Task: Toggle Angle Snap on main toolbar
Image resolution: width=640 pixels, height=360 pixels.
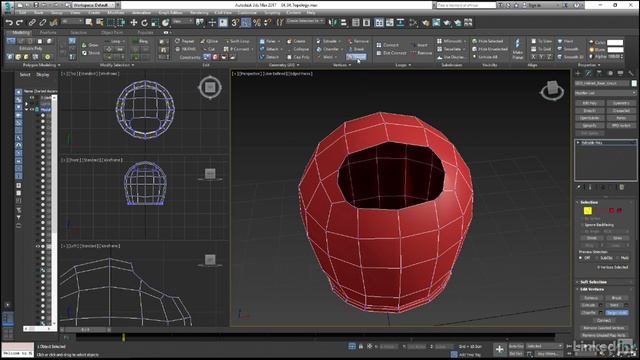Action: 246,23
